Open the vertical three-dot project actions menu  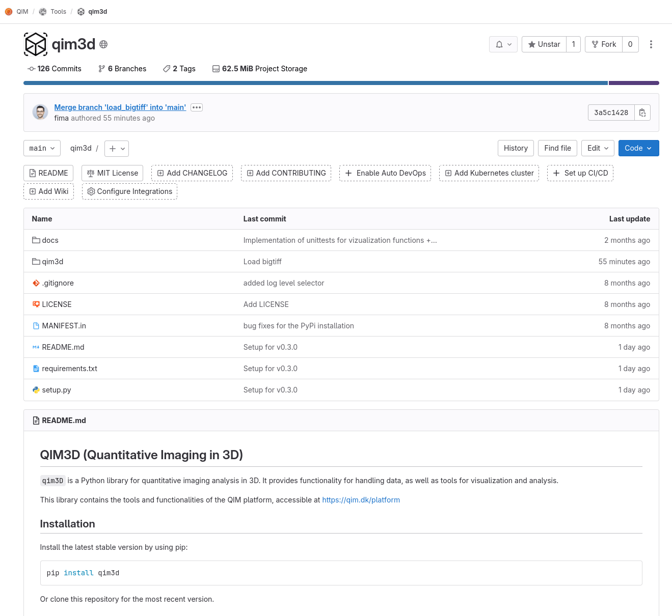click(x=651, y=44)
